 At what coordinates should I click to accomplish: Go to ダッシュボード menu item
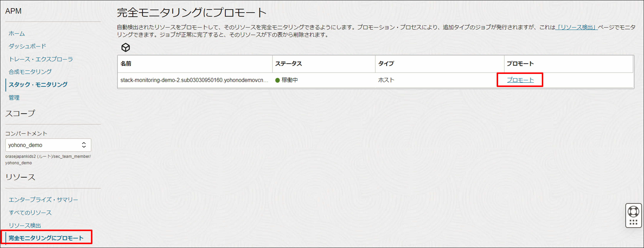coord(27,46)
